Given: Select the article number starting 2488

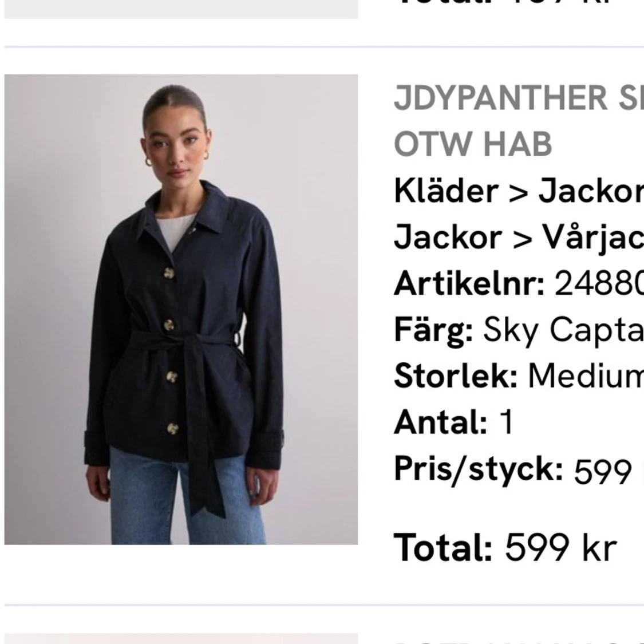Looking at the screenshot, I should (x=599, y=283).
